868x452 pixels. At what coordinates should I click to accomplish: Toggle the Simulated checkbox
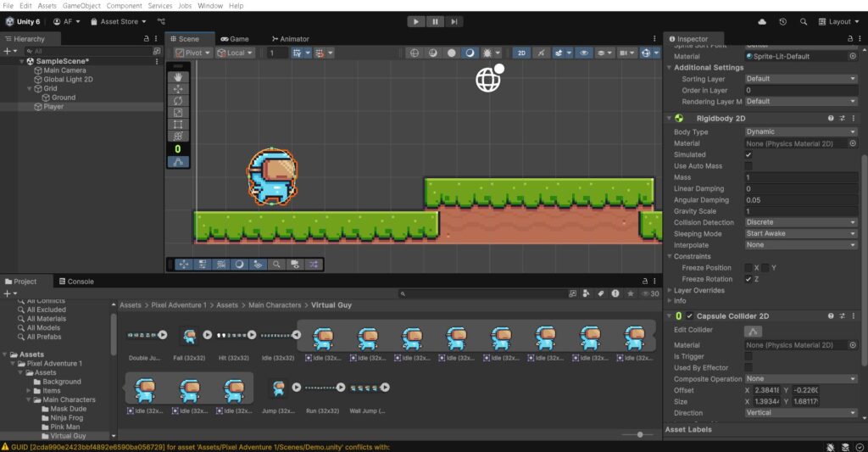click(748, 154)
